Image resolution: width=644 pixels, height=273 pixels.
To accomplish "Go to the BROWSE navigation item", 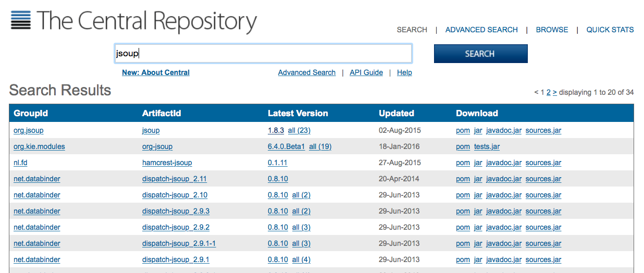I will tap(552, 30).
